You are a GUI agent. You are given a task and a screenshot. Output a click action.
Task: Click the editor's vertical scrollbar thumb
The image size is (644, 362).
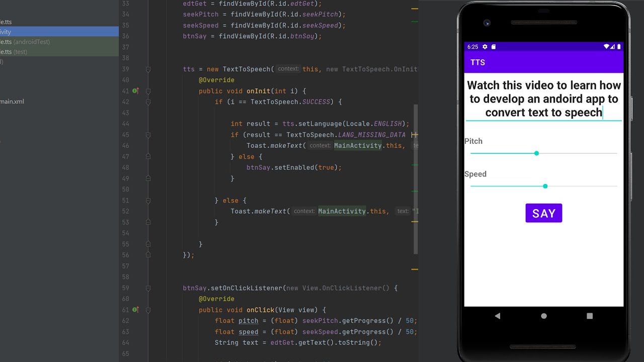(416, 179)
